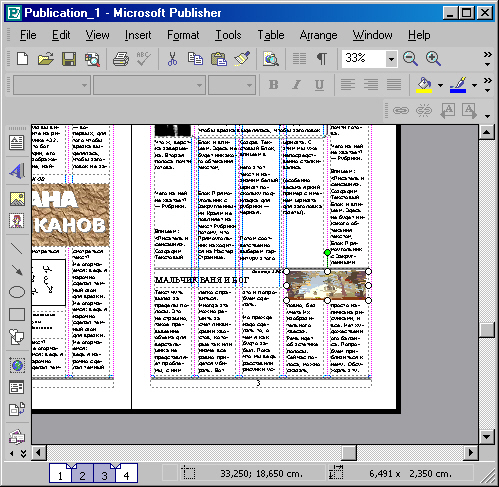Expand the Fill Color dropdown arrow
The width and height of the screenshot is (499, 487).
[440, 85]
